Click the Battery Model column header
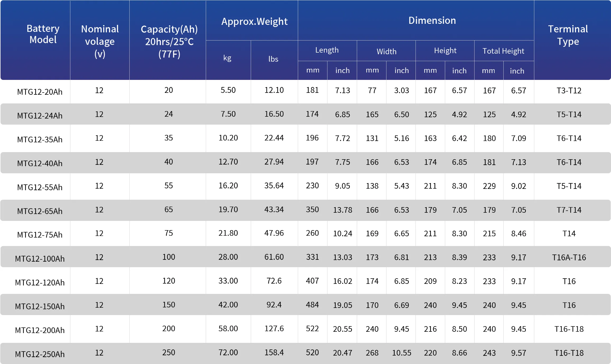 tap(43, 34)
